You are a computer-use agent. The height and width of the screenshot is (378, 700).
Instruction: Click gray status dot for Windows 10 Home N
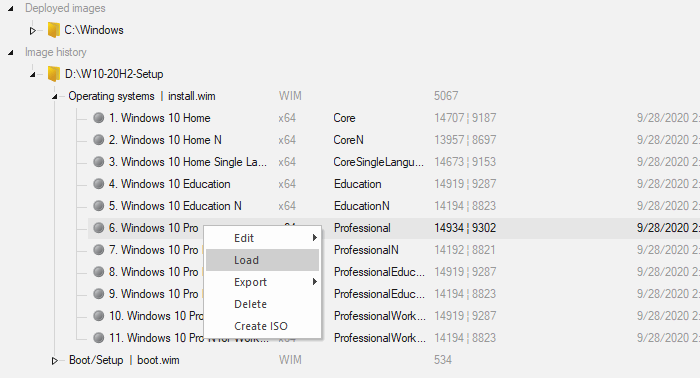tap(98, 140)
